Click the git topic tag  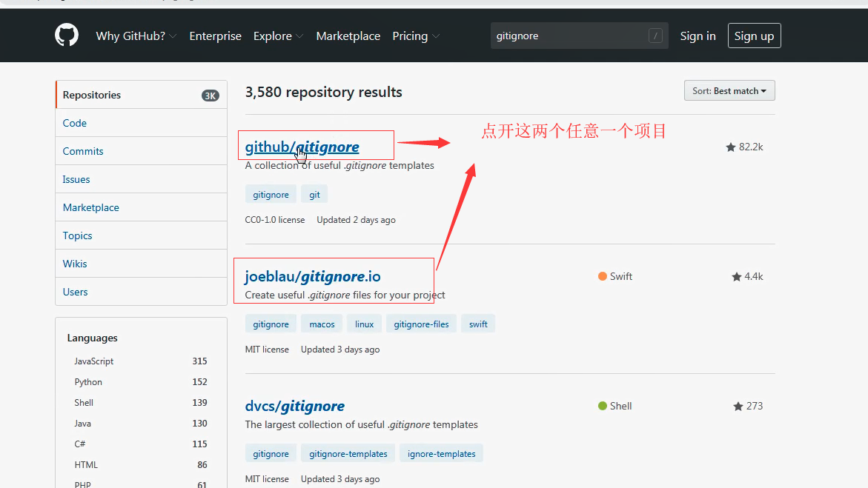click(x=314, y=195)
